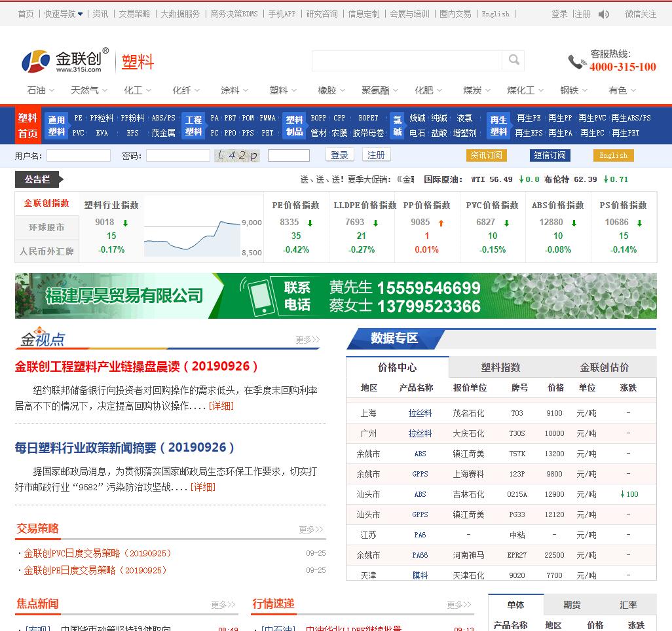Open the 福建厚昊贸易有限公司 banner ad
672x631 pixels.
pyautogui.click(x=335, y=296)
